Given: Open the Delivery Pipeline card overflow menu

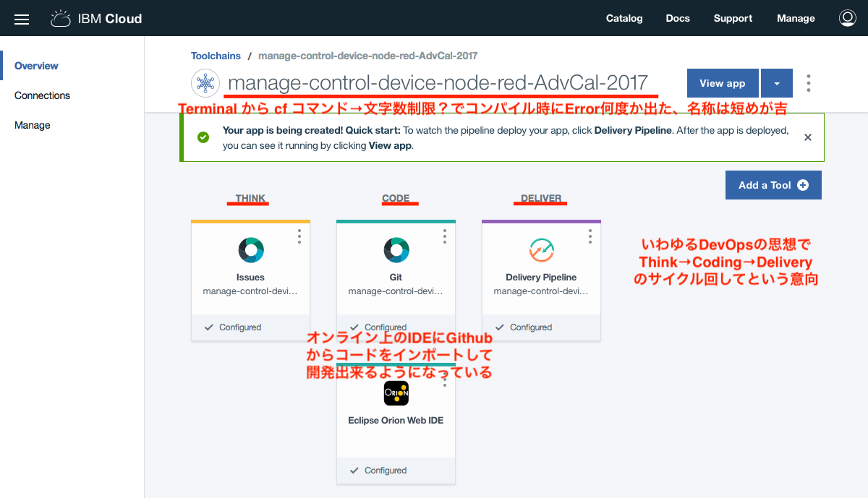Looking at the screenshot, I should (590, 236).
